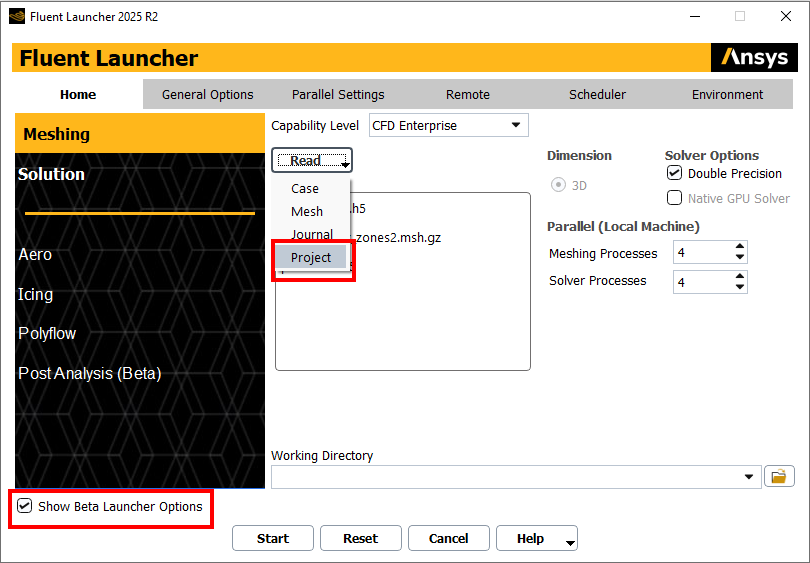The height and width of the screenshot is (563, 810).
Task: Uncheck Show Beta Launcher Options
Action: (x=24, y=506)
